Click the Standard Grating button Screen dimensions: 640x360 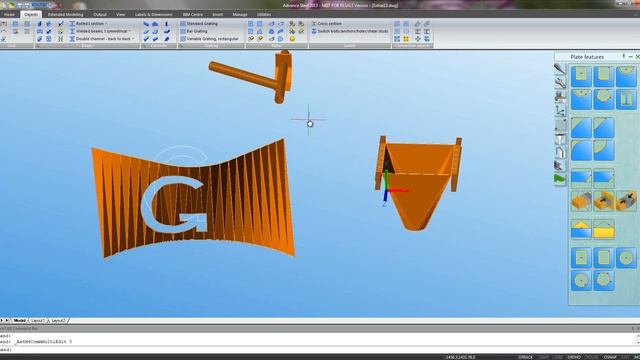(x=199, y=24)
